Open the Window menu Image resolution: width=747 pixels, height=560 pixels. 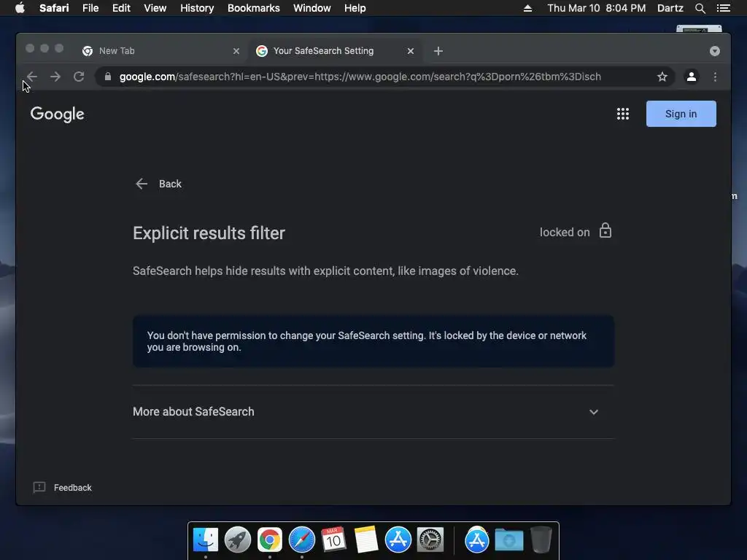pyautogui.click(x=311, y=8)
